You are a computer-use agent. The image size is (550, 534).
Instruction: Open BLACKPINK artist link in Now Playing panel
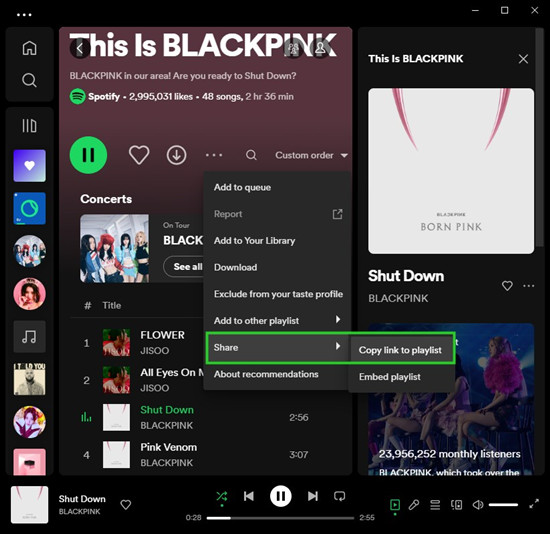(398, 298)
